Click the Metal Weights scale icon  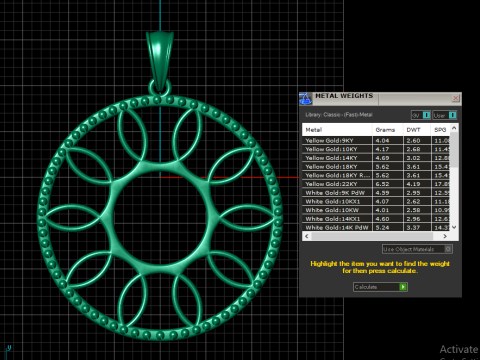305,98
